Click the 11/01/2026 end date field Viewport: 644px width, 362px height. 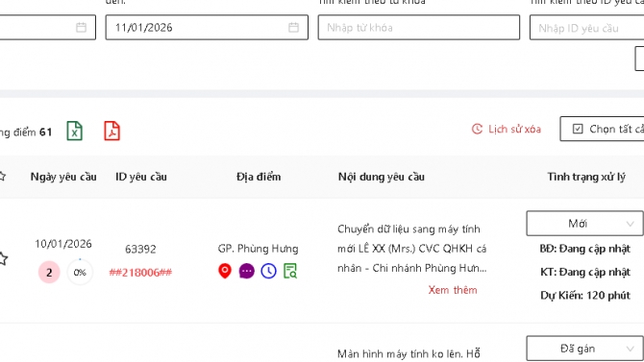(x=207, y=28)
